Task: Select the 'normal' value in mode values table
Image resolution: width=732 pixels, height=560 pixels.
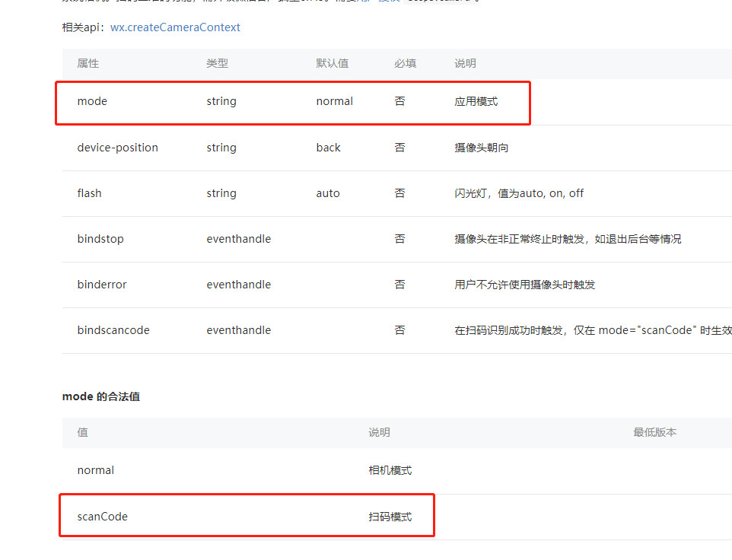Action: [95, 470]
